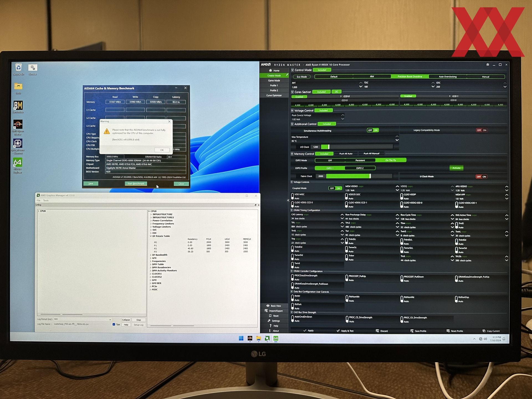This screenshot has width=532, height=399.
Task: Open Curve Optimizer tab
Action: click(274, 96)
